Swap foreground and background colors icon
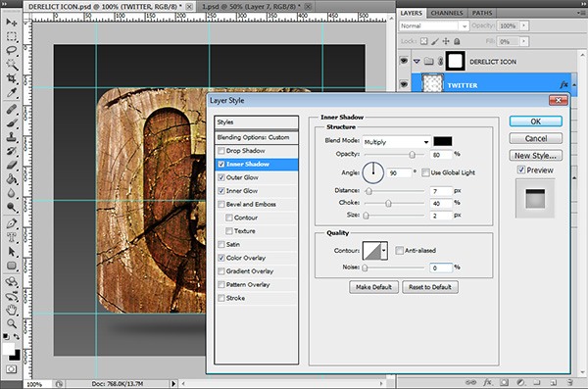This screenshot has width=588, height=389. click(17, 336)
